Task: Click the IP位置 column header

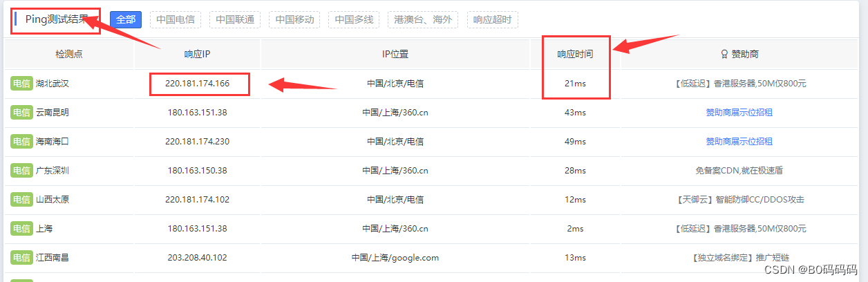Action: coord(395,54)
